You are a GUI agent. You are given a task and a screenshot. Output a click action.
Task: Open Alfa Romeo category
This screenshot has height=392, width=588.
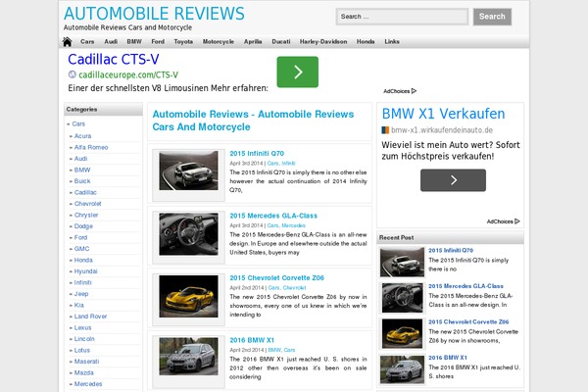(x=91, y=147)
